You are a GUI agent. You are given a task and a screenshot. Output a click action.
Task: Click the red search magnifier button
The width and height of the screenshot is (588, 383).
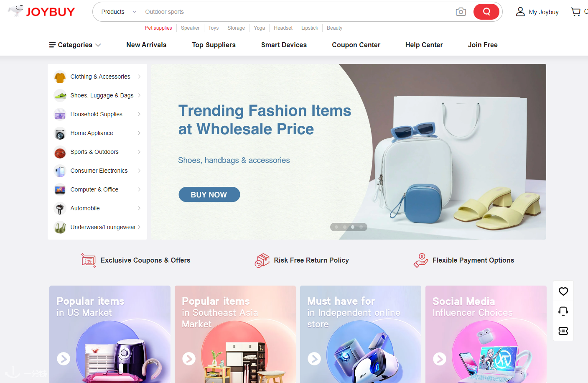point(486,12)
